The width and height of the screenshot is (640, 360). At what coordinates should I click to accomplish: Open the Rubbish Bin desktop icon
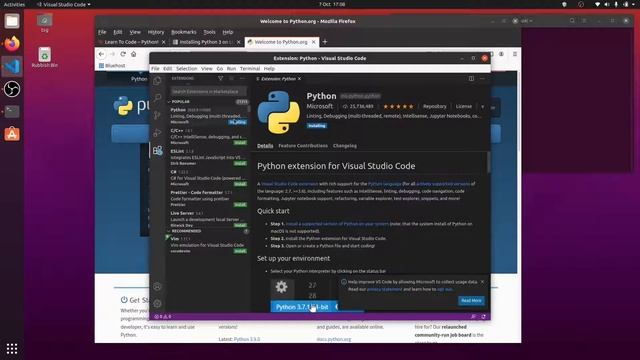[44, 57]
